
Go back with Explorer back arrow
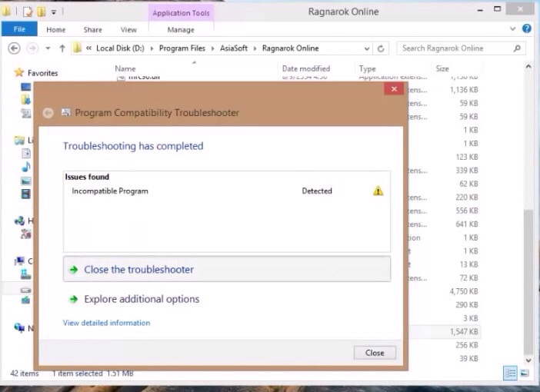click(x=14, y=48)
